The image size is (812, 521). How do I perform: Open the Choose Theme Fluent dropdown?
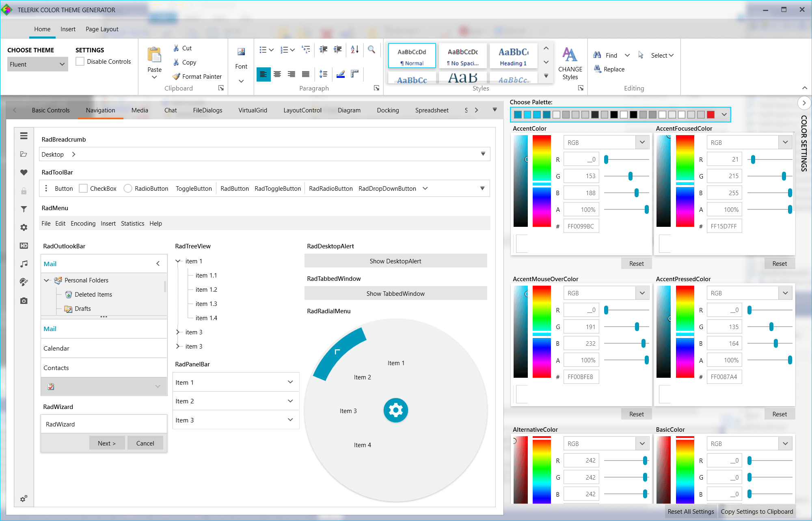[x=37, y=65]
